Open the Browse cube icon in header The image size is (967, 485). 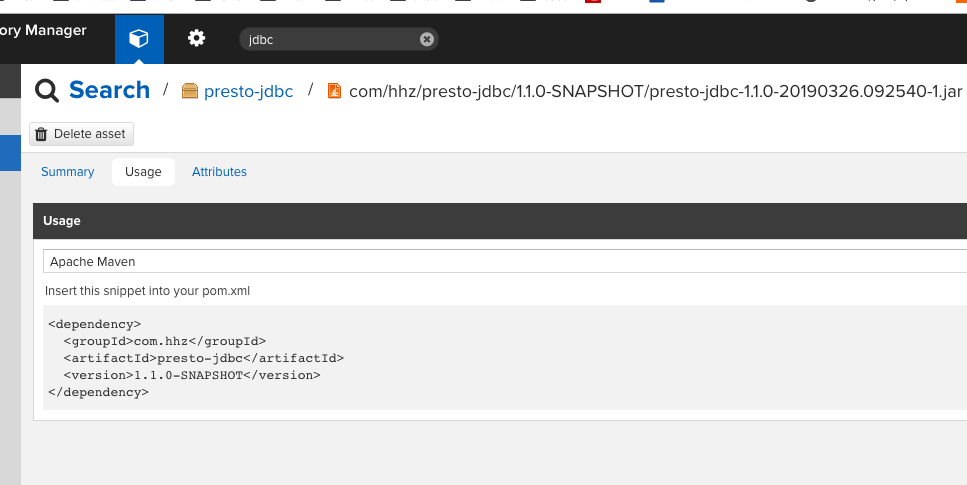(139, 39)
